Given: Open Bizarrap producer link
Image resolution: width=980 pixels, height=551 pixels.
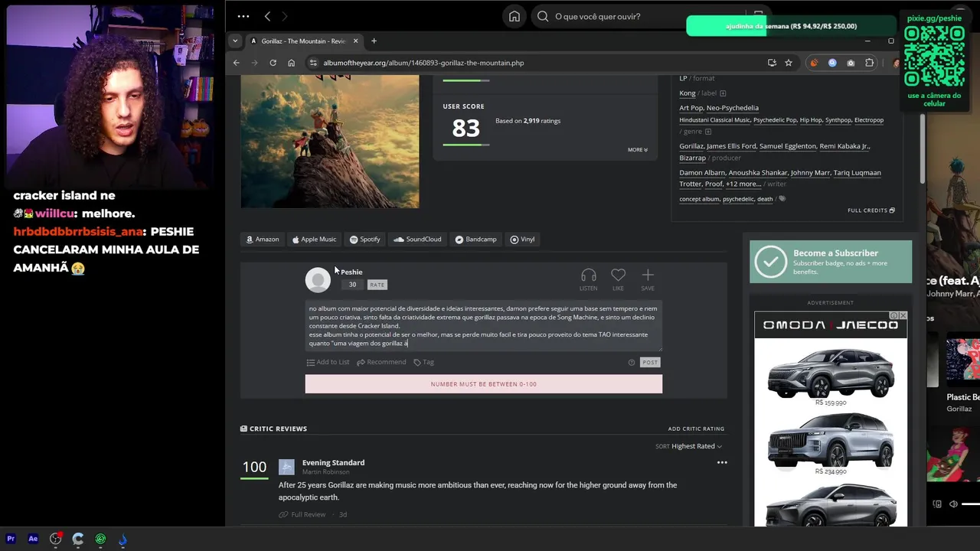Looking at the screenshot, I should 692,158.
